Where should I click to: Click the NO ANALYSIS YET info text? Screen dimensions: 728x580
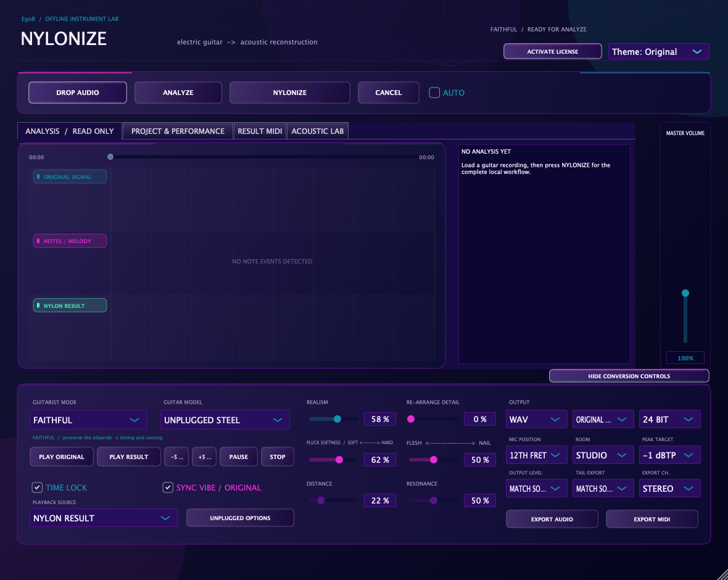pyautogui.click(x=486, y=151)
